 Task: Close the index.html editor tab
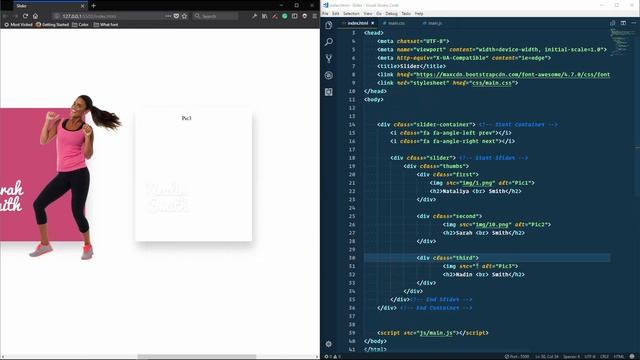tap(373, 23)
